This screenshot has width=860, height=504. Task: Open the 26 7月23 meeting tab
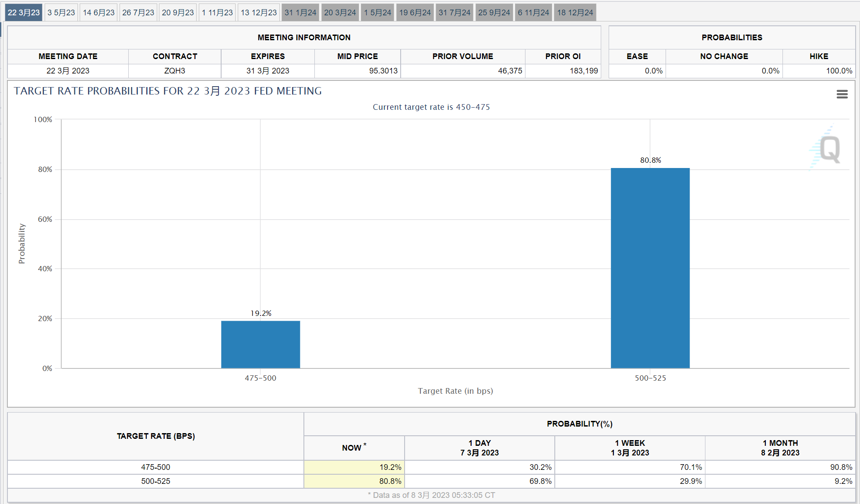[138, 12]
